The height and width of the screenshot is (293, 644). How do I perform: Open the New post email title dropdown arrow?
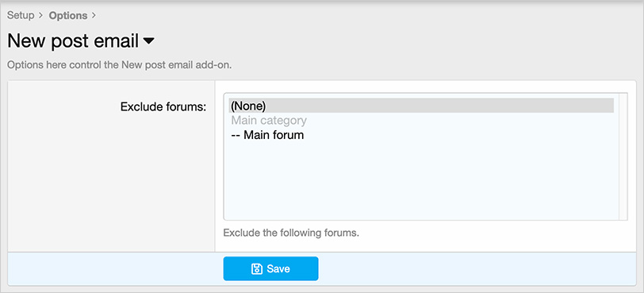pos(148,41)
